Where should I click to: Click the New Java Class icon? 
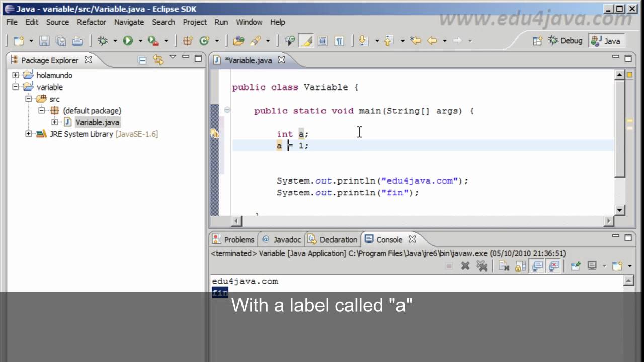[204, 41]
